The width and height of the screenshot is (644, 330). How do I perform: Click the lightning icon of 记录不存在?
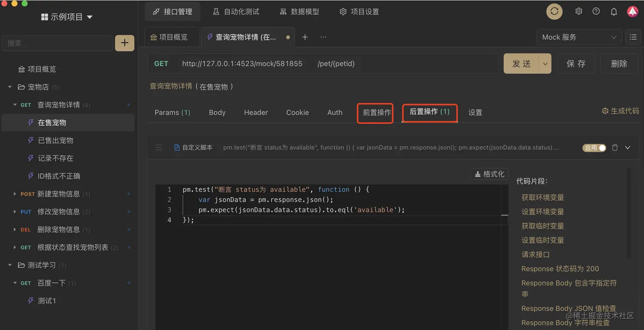[31, 158]
